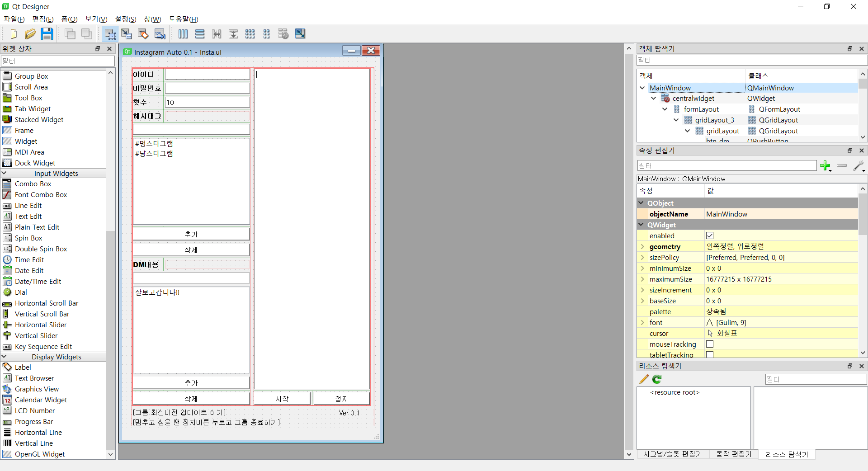Float the object inspector panel

[850, 49]
